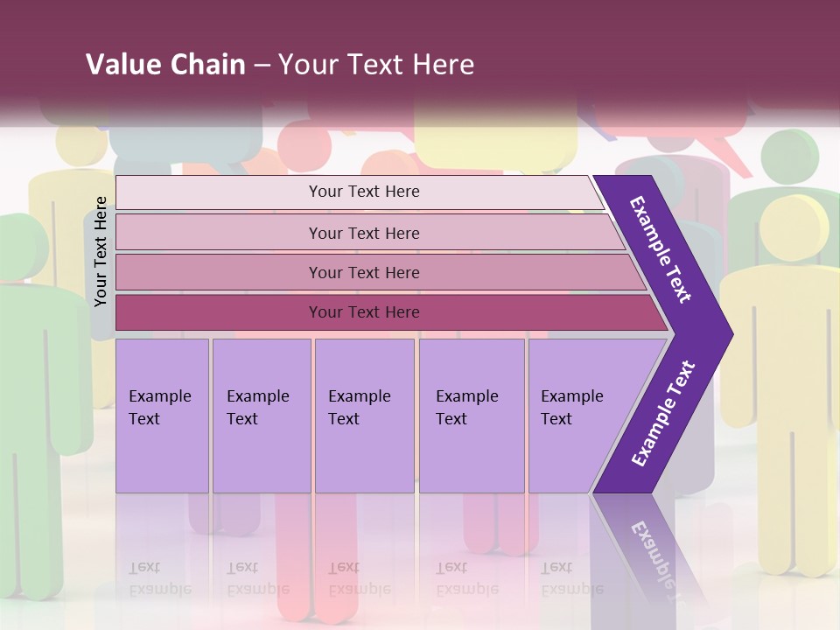Click the green figure head at top right

pyautogui.click(x=789, y=157)
